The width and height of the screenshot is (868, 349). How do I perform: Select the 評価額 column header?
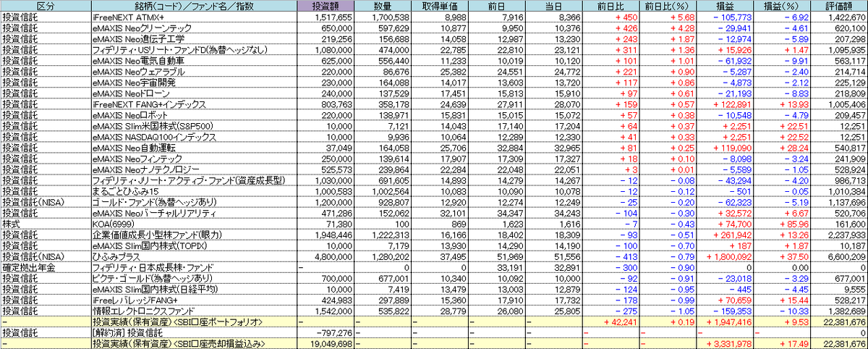pos(839,5)
